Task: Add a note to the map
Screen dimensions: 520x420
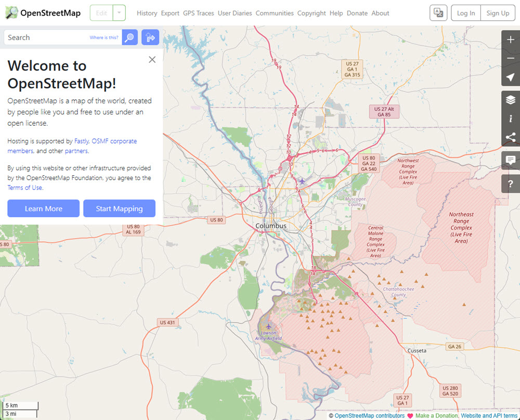Action: tap(511, 160)
